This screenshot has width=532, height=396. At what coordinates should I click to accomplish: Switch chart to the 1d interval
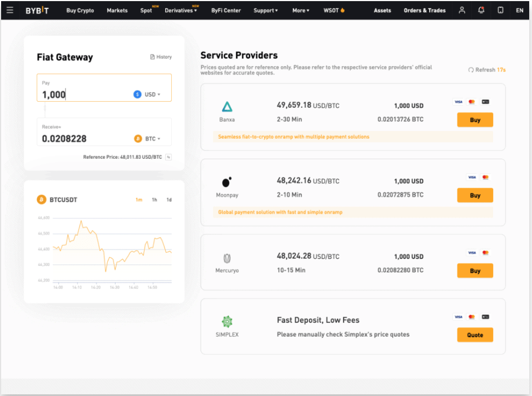pyautogui.click(x=169, y=200)
